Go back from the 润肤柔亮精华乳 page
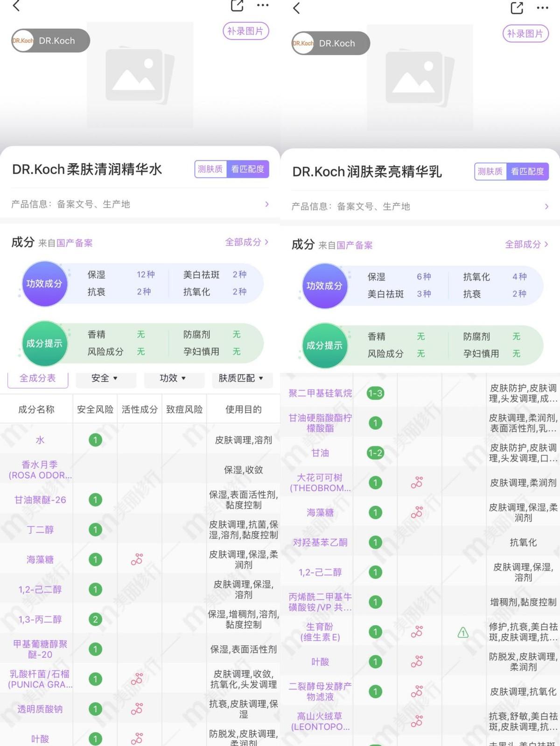Screen dimensions: 560x746 point(296,8)
